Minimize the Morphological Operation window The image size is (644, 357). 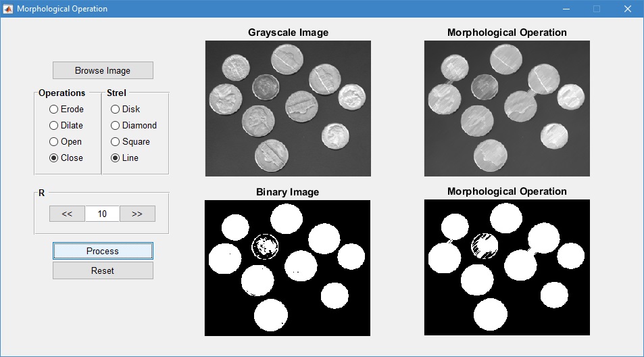pos(565,9)
